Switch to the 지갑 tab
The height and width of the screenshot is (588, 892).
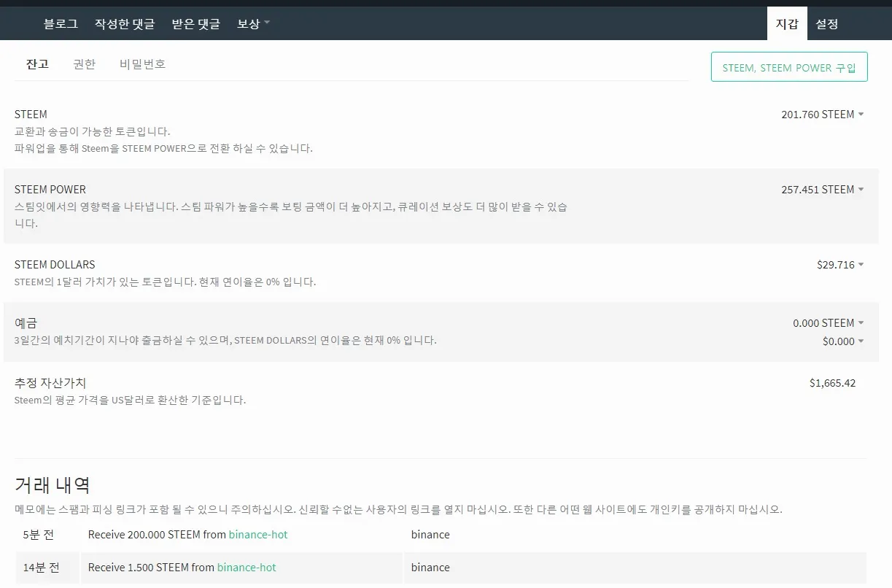point(786,23)
